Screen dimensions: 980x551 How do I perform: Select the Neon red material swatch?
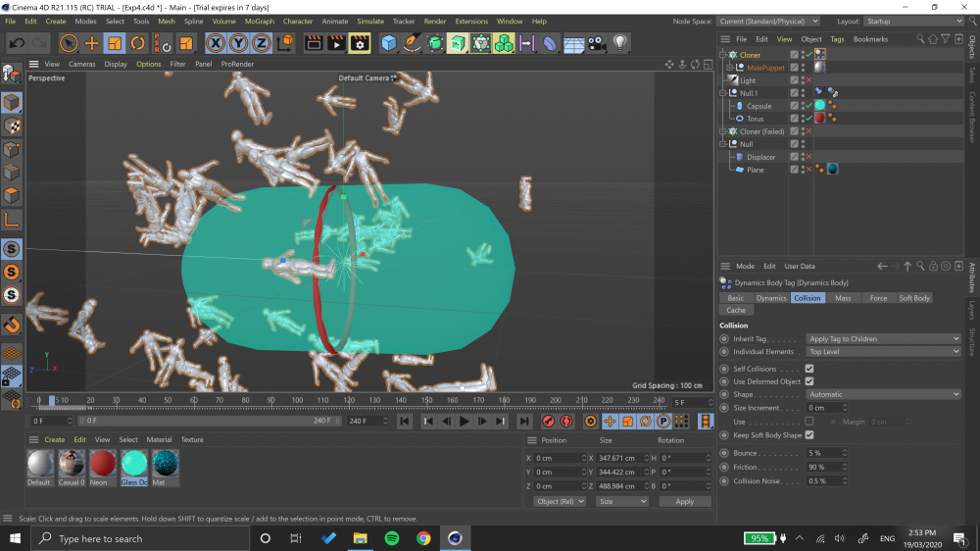(x=103, y=464)
